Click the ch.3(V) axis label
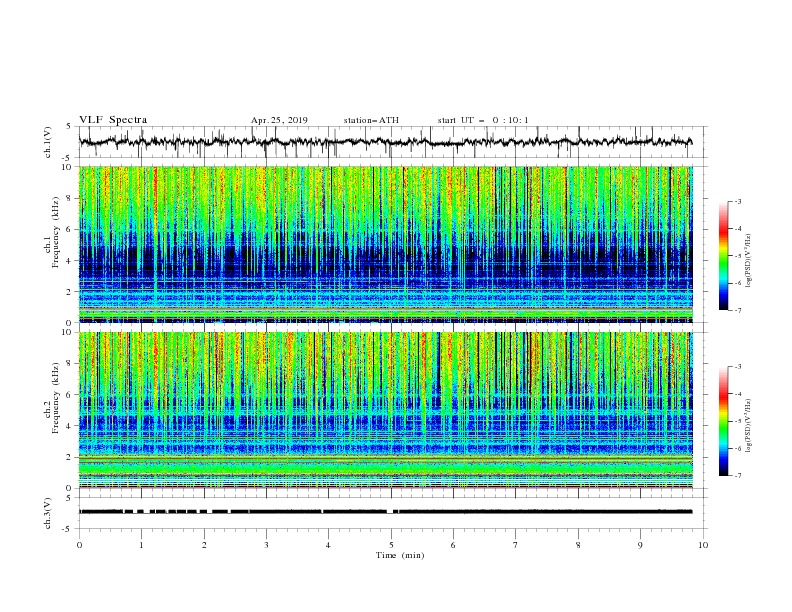Viewport: 792px width, 612px height. point(48,513)
